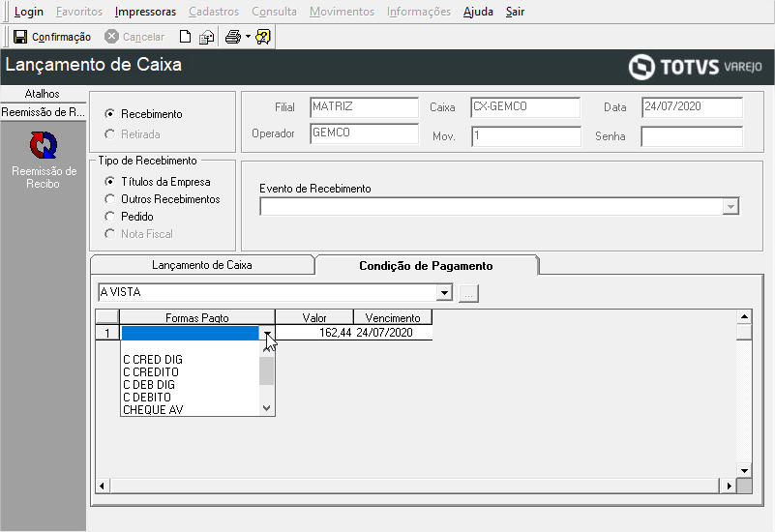Open the Favoritos menu
The image size is (775, 532).
click(x=79, y=12)
